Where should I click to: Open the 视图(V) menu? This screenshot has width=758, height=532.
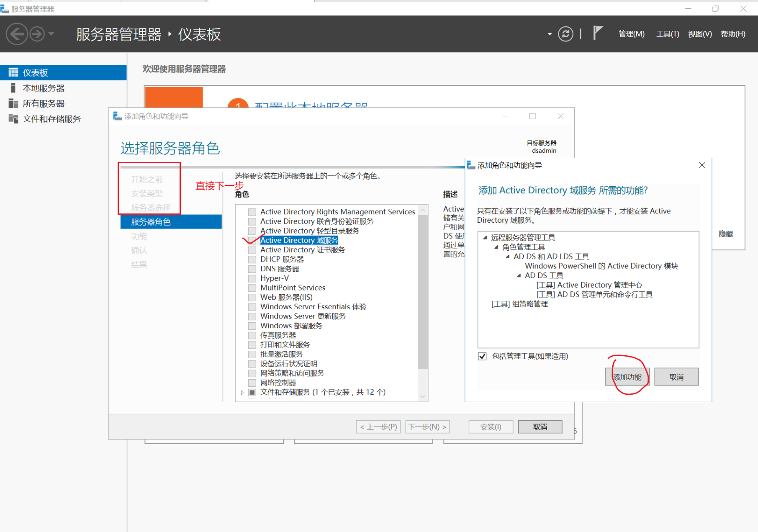pos(700,34)
